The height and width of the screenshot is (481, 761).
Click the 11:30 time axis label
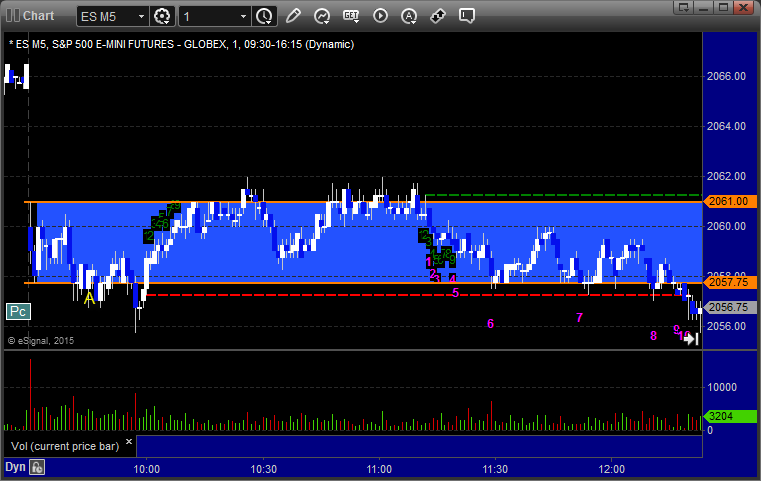pyautogui.click(x=495, y=469)
